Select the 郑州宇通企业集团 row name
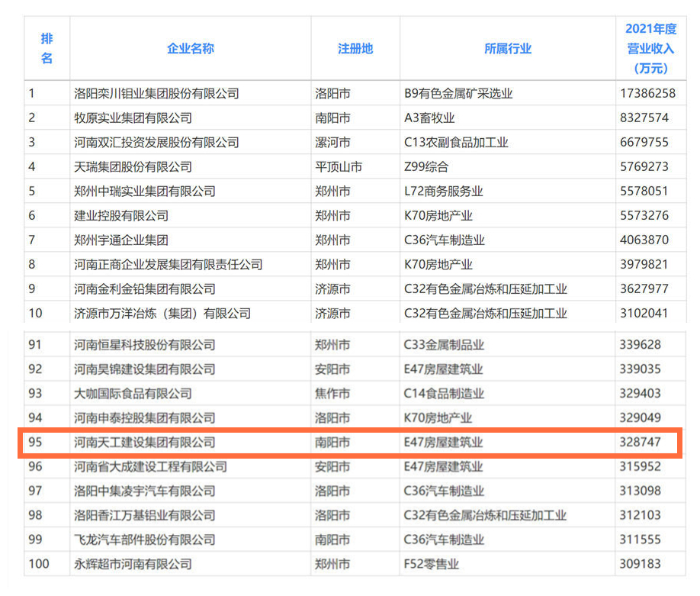This screenshot has height=596, width=700. point(120,240)
